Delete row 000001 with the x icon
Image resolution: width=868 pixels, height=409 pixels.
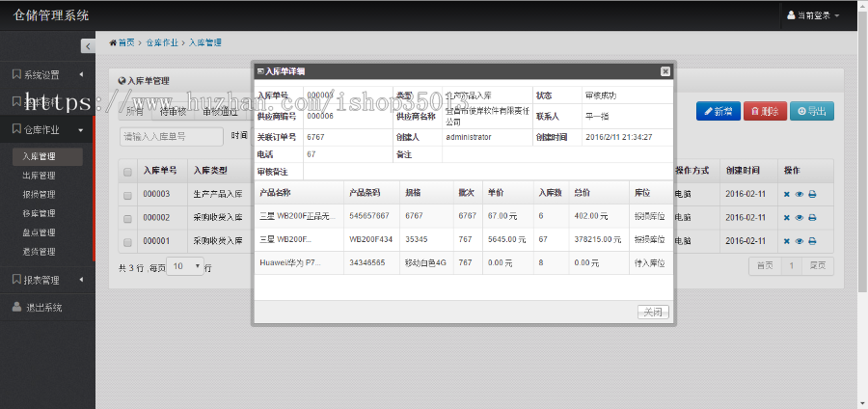pos(787,241)
